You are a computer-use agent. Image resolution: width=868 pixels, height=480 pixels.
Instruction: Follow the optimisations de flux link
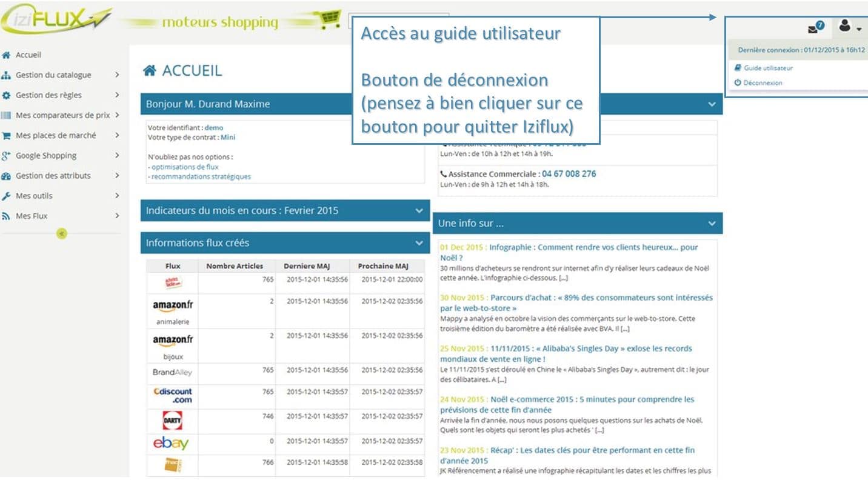(185, 167)
